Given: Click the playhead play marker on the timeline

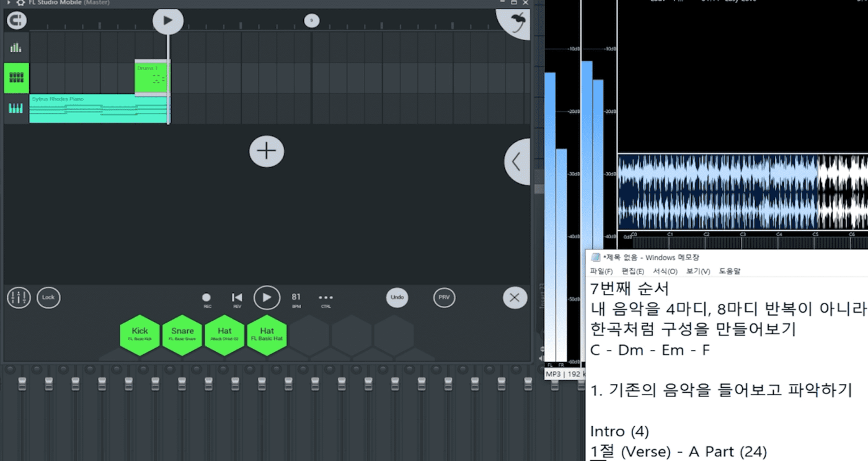Looking at the screenshot, I should point(168,20).
